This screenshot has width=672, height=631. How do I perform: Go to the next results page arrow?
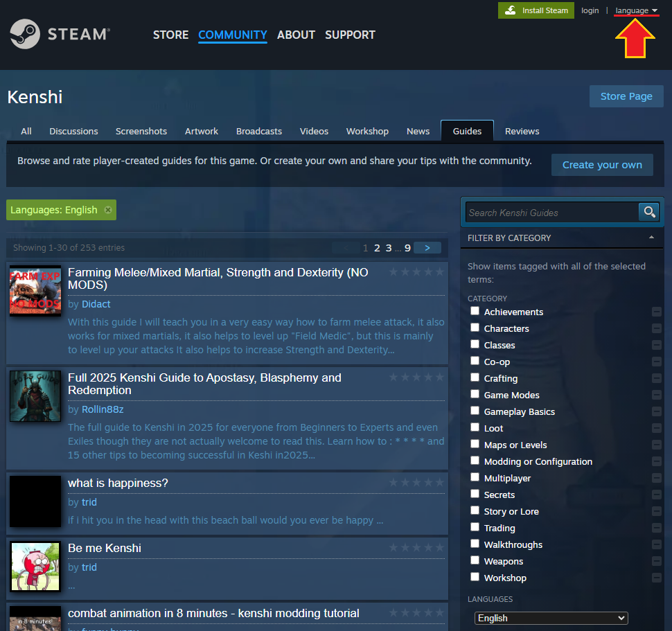pos(427,247)
